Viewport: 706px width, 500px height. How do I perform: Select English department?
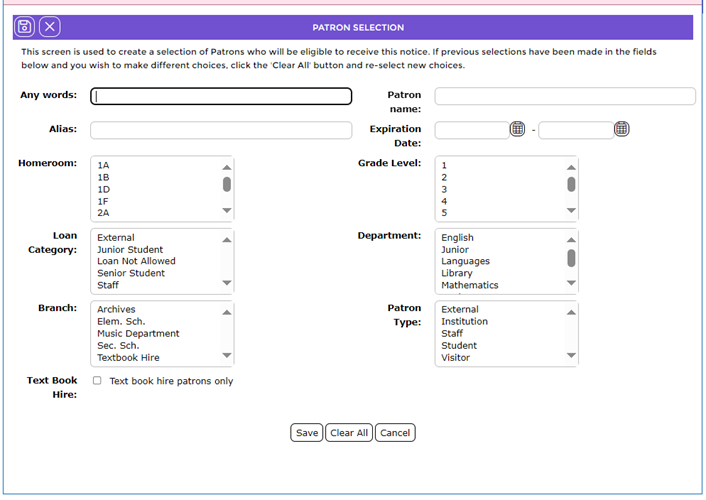click(x=457, y=237)
